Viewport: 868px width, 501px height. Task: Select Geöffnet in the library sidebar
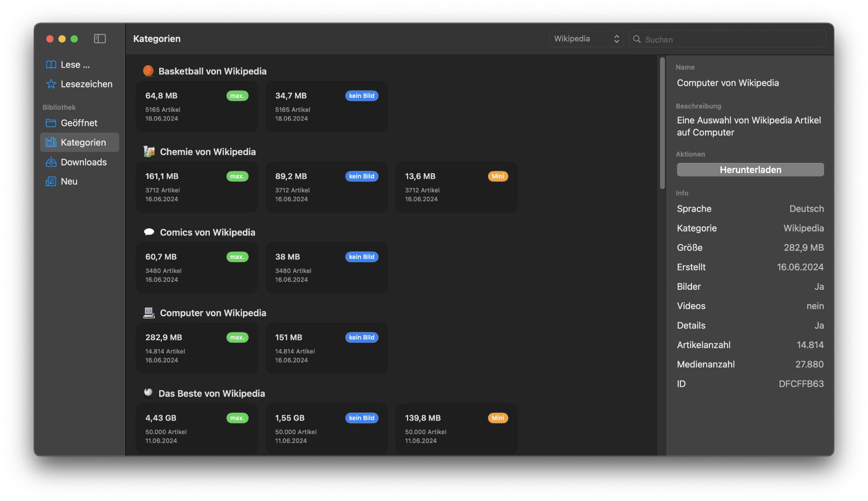click(x=80, y=123)
